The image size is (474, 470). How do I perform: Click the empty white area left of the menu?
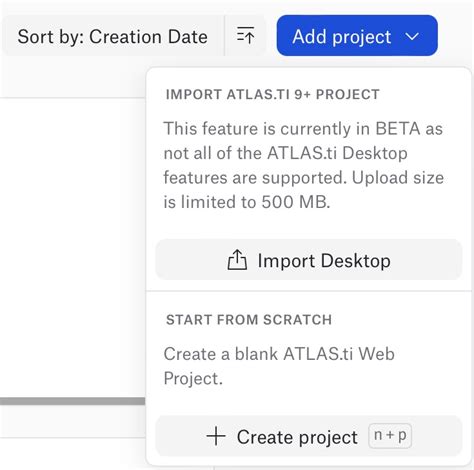pyautogui.click(x=73, y=247)
